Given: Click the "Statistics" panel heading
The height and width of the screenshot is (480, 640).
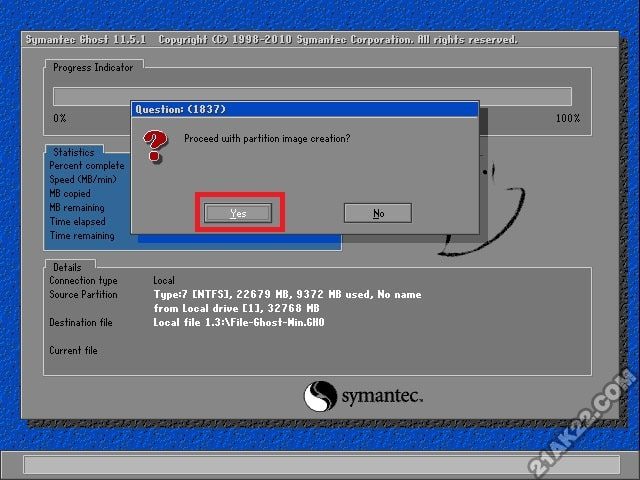Looking at the screenshot, I should coord(74,152).
